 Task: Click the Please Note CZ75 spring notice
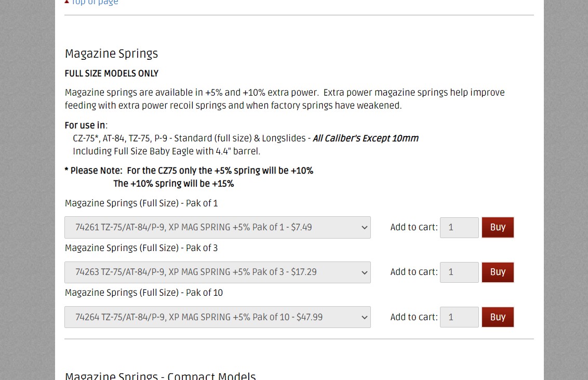[189, 177]
